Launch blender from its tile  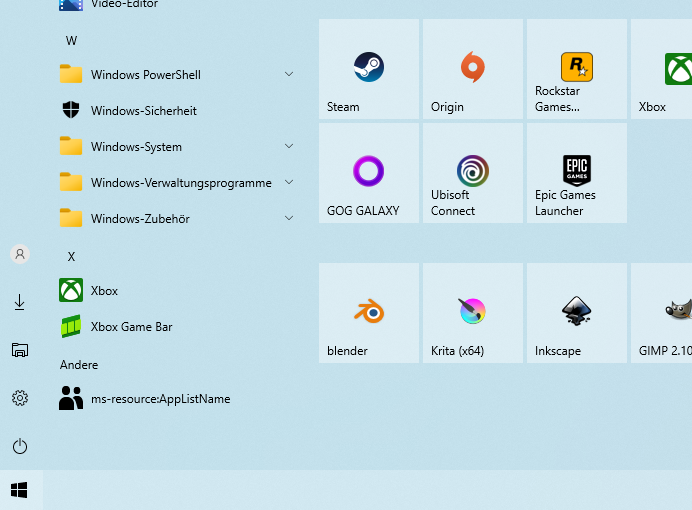pos(369,313)
